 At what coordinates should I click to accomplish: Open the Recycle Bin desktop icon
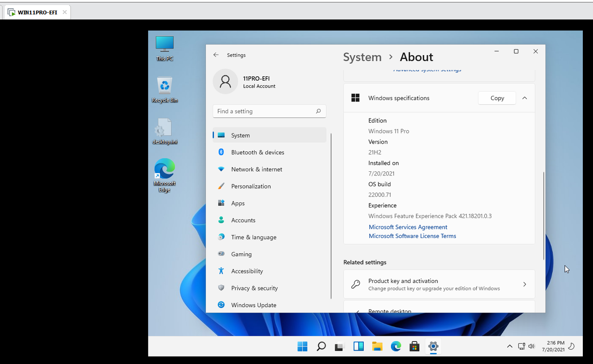tap(164, 90)
